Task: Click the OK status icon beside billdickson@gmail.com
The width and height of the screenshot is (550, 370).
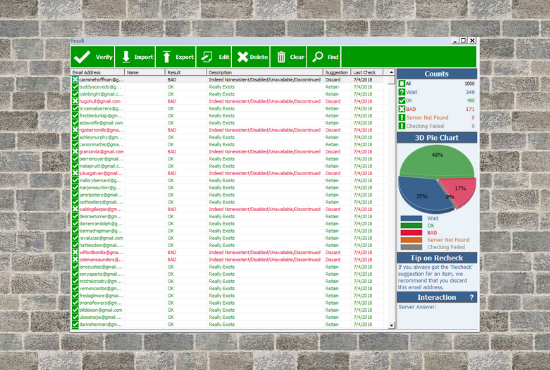Action: click(x=75, y=310)
